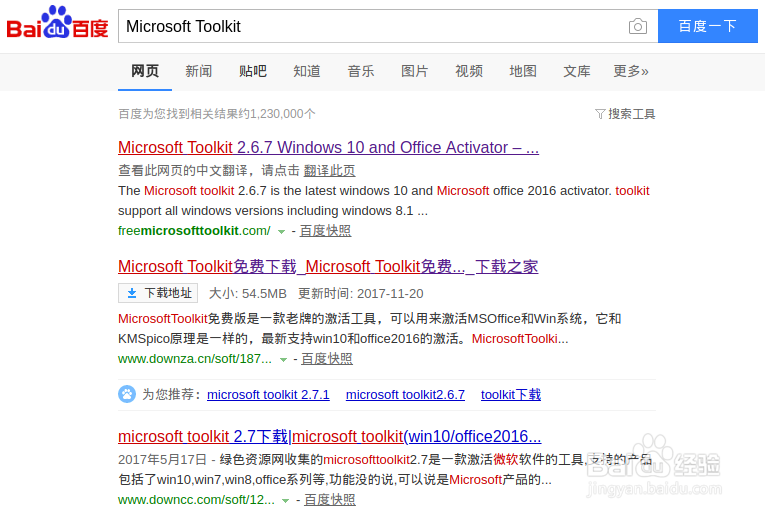The height and width of the screenshot is (516, 765).
Task: Expand dropdown arrow next to www.downcc.com
Action: [x=286, y=501]
